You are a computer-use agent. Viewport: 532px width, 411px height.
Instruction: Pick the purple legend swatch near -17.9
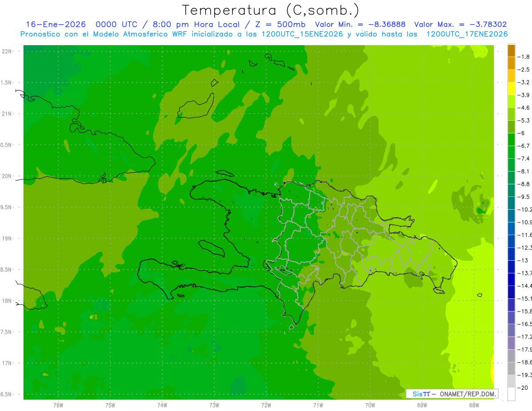tap(511, 343)
